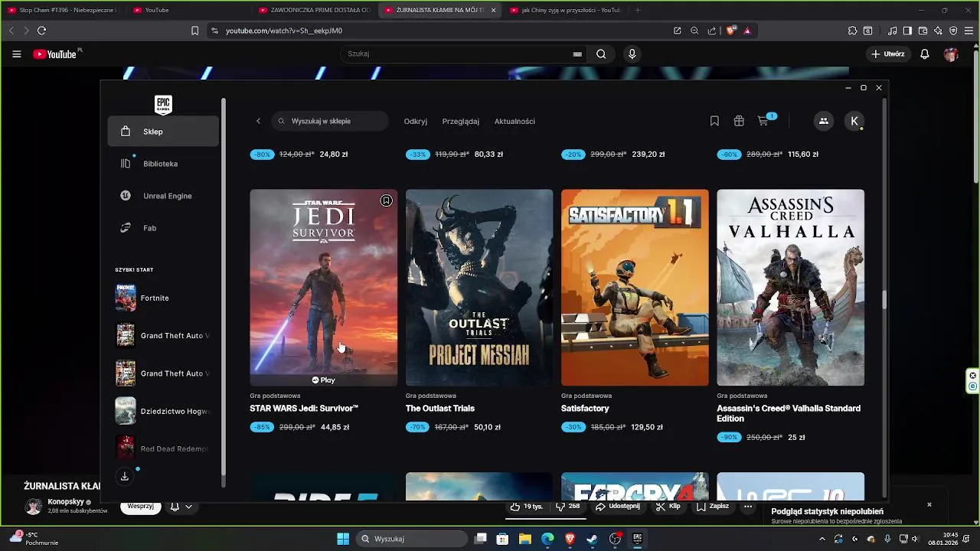Open the Brave Wallet icon
The height and width of the screenshot is (551, 980).
pyautogui.click(x=923, y=31)
